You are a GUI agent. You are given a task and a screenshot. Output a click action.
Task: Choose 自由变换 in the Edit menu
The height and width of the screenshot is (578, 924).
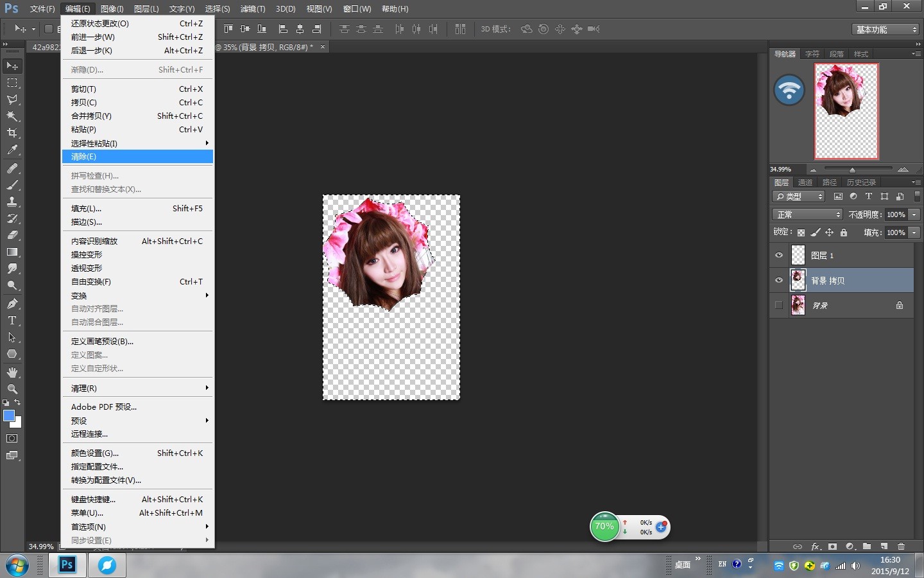[x=137, y=282]
